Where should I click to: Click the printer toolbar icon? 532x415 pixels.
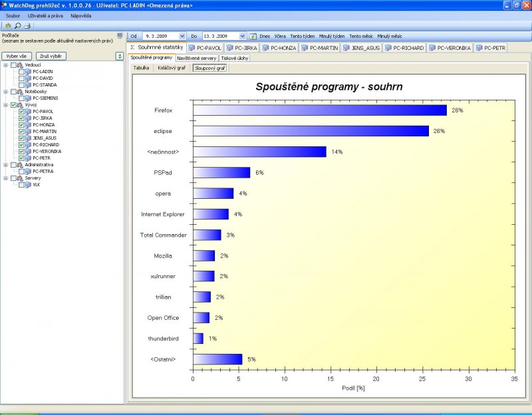27,26
